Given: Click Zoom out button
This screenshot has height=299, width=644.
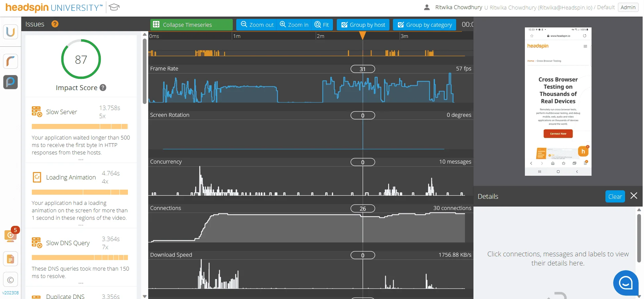Looking at the screenshot, I should (257, 25).
